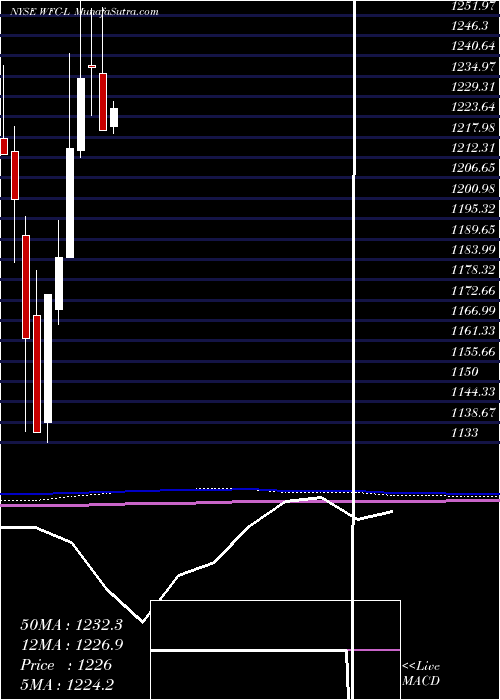
Task: Click the 1161.33 price axis label
Action: tap(474, 331)
